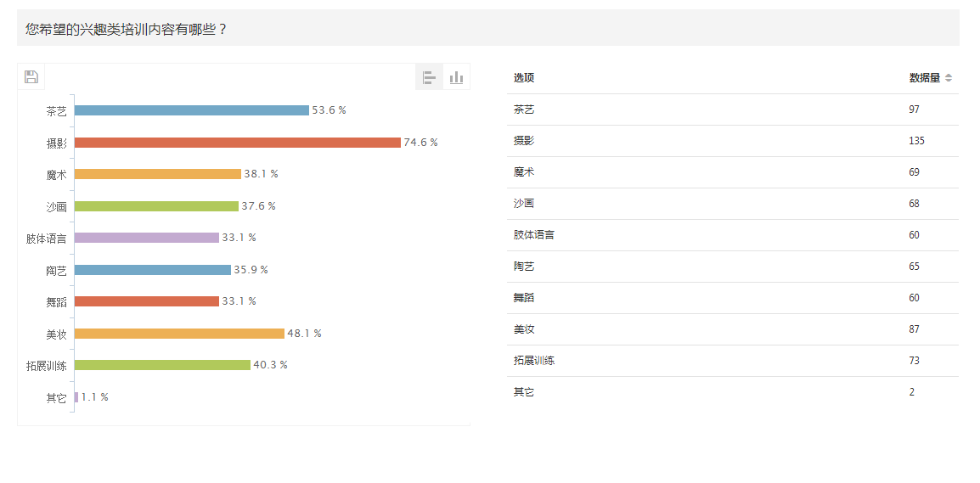
Task: Click the save chart icon
Action: pyautogui.click(x=31, y=77)
